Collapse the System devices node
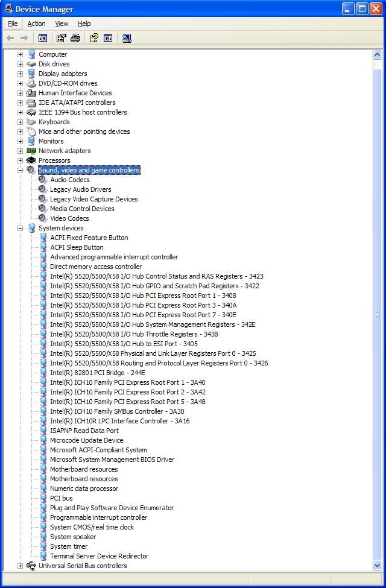The width and height of the screenshot is (386, 588). [x=20, y=228]
